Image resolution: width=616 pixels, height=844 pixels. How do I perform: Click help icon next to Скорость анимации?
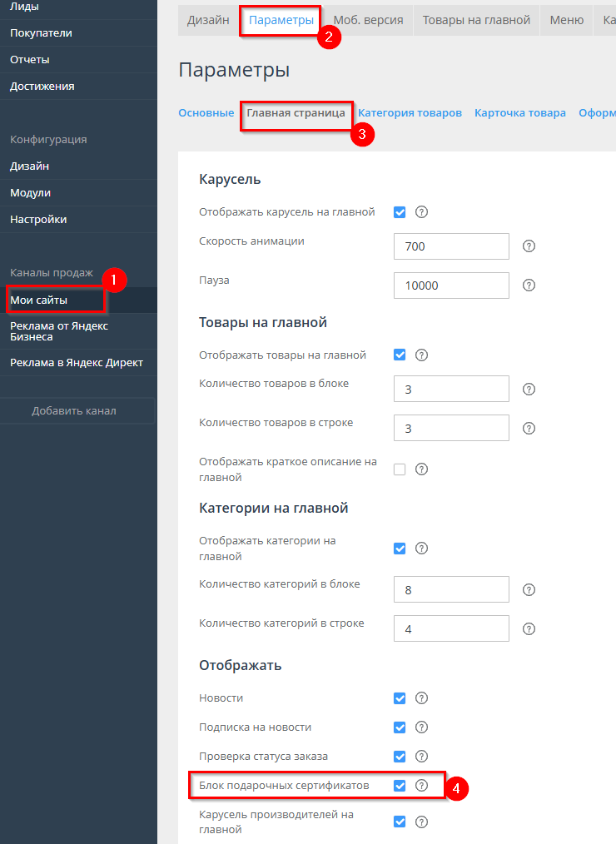click(x=529, y=246)
